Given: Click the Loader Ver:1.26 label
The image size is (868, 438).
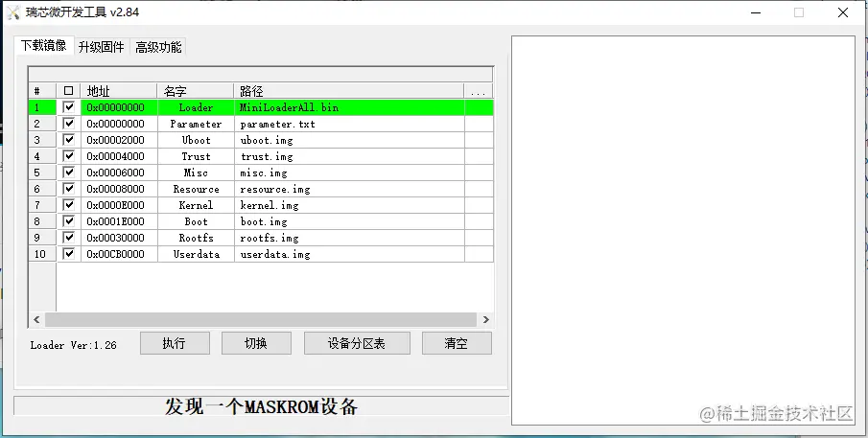Looking at the screenshot, I should (73, 345).
